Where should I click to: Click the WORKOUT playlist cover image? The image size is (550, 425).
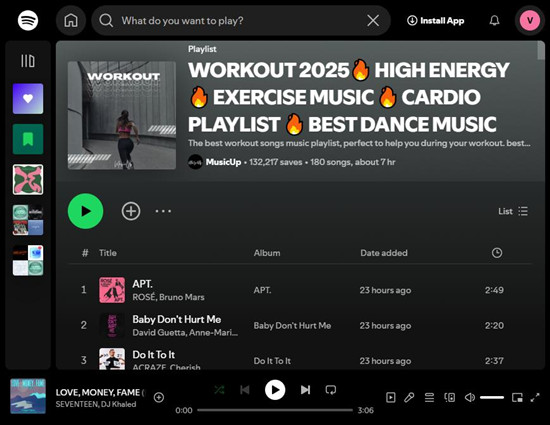coord(122,115)
